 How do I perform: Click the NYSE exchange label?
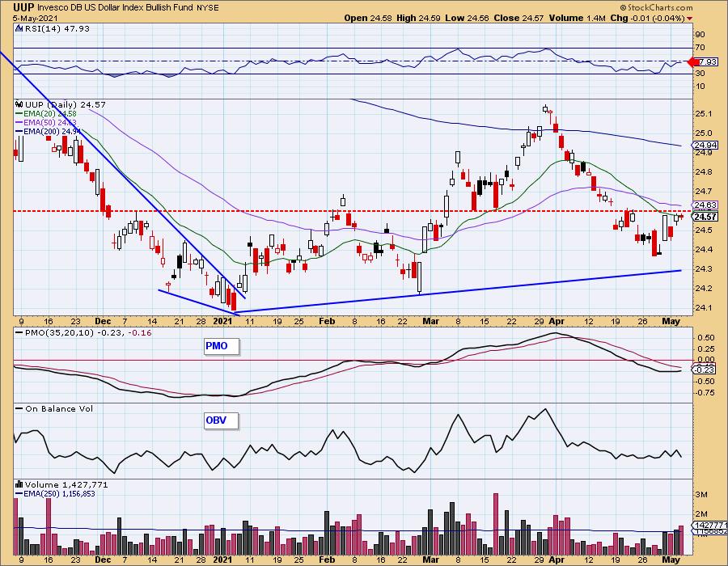tap(209, 8)
